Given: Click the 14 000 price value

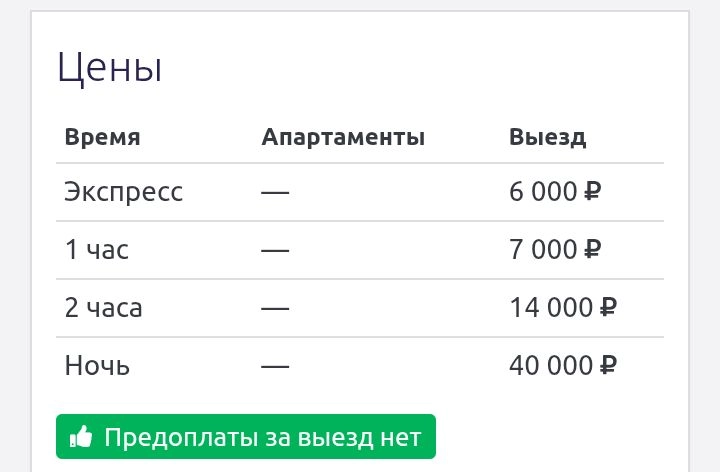Looking at the screenshot, I should tap(551, 307).
